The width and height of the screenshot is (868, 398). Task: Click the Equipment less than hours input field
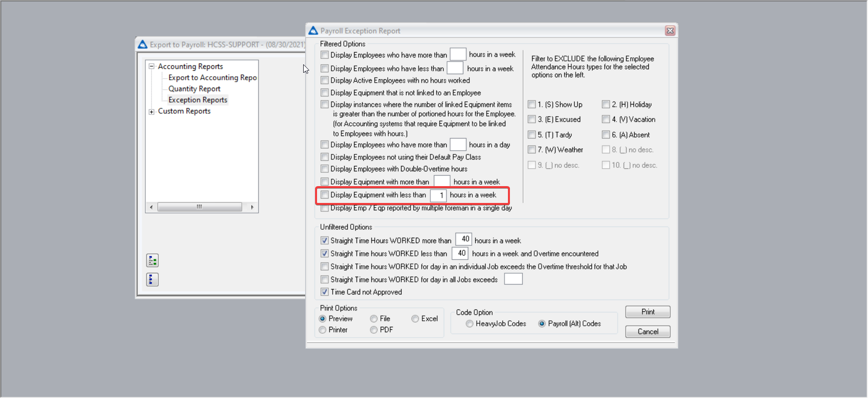point(438,196)
